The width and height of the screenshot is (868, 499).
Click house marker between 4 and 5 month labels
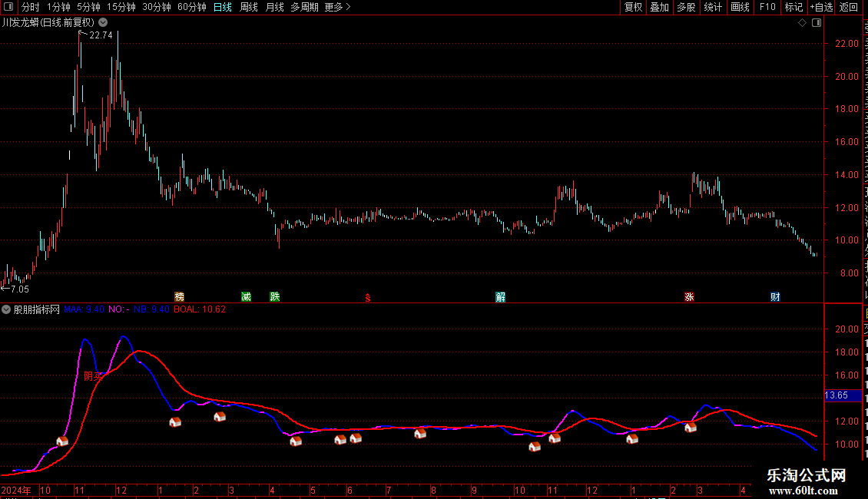click(x=296, y=441)
